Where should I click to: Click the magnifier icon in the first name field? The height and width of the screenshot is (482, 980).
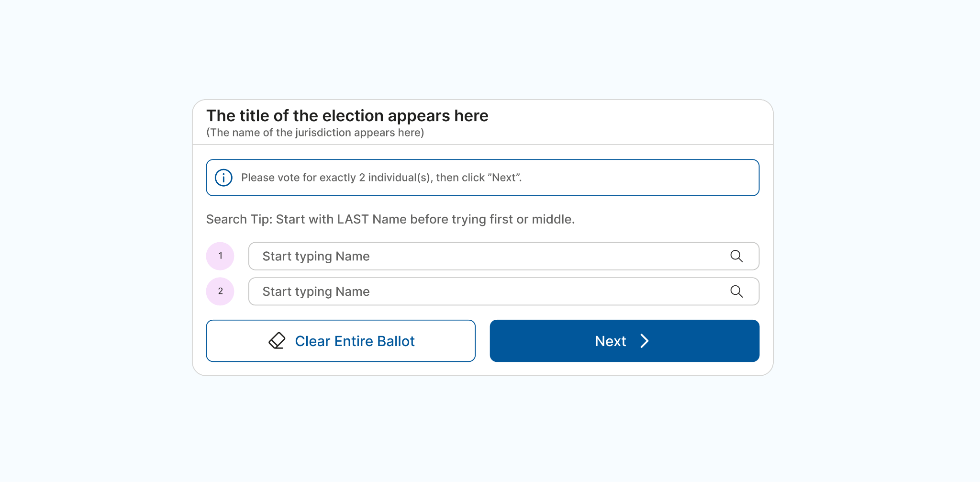(736, 256)
